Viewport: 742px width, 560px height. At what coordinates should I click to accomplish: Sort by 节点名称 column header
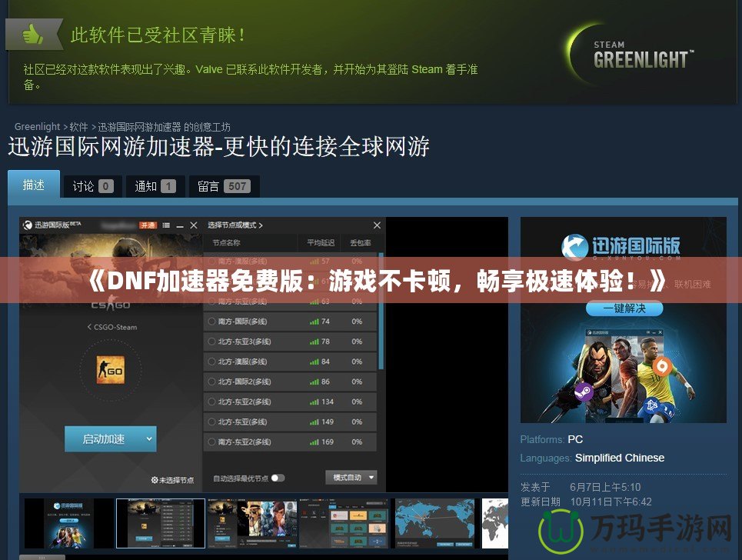click(226, 243)
